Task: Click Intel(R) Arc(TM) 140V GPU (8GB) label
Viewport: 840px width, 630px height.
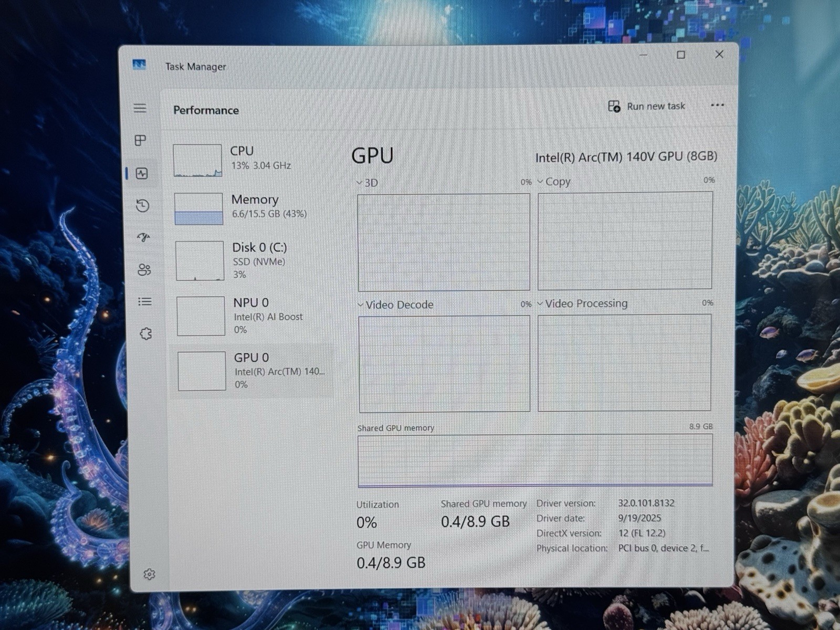Action: coord(626,157)
